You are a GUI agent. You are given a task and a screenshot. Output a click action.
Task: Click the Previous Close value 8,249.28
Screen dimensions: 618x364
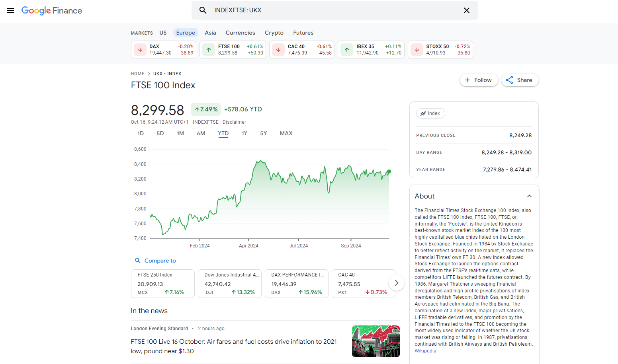coord(520,135)
